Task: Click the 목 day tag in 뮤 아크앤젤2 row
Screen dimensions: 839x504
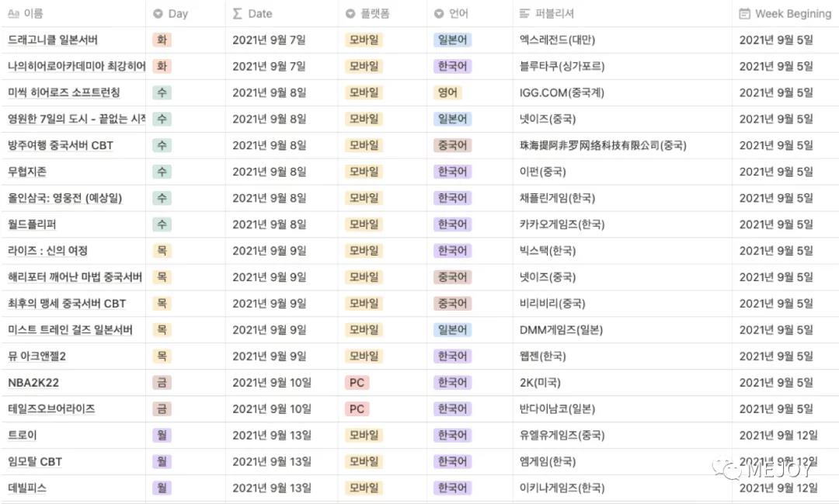Action: click(162, 356)
